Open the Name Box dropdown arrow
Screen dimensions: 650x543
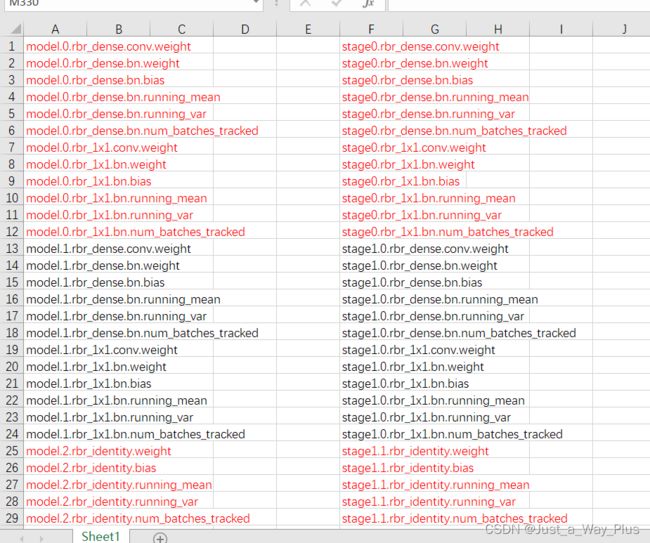click(x=256, y=3)
